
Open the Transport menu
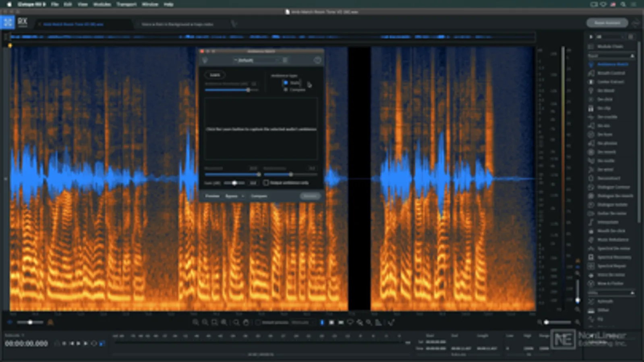[126, 4]
